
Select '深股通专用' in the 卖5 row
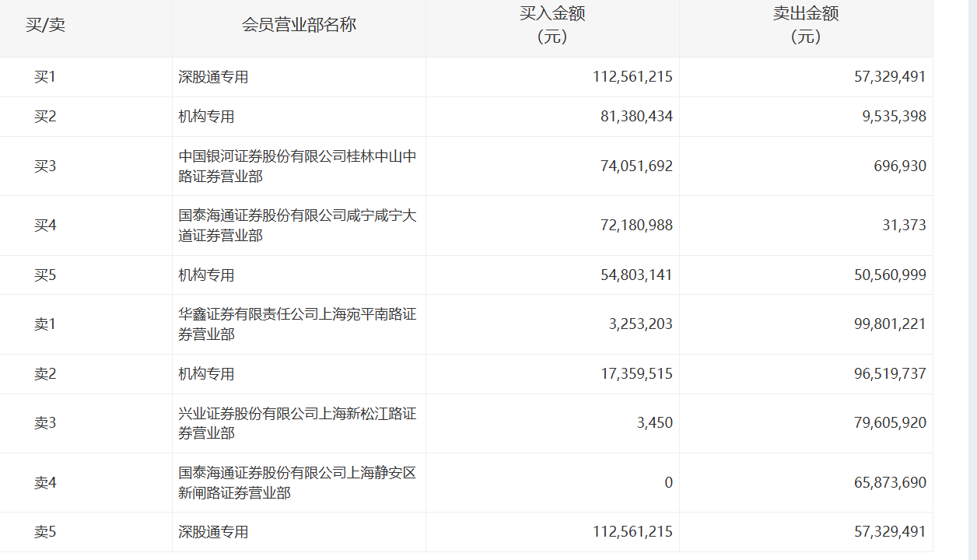[213, 532]
